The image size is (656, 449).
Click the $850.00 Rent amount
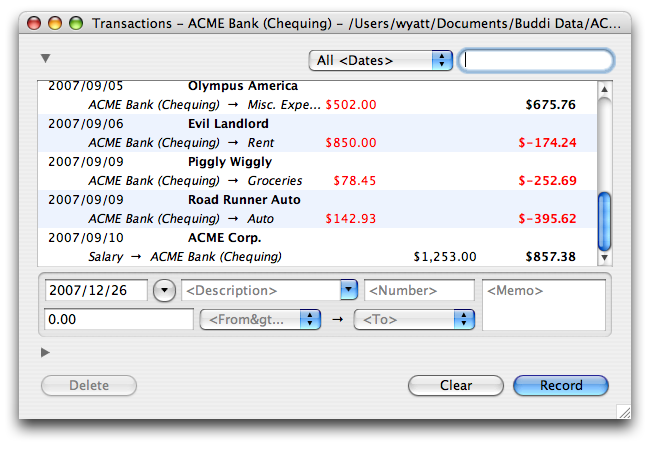(351, 143)
